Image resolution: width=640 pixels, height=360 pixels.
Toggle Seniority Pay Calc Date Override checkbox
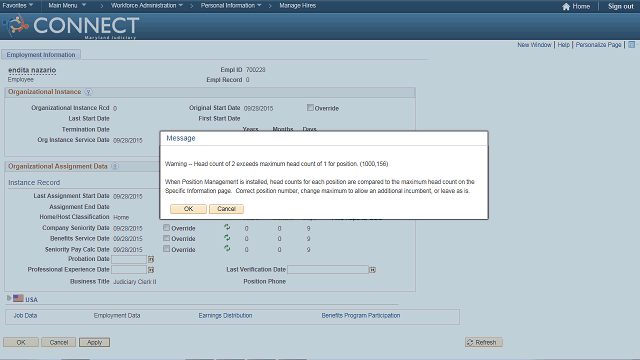(x=167, y=249)
